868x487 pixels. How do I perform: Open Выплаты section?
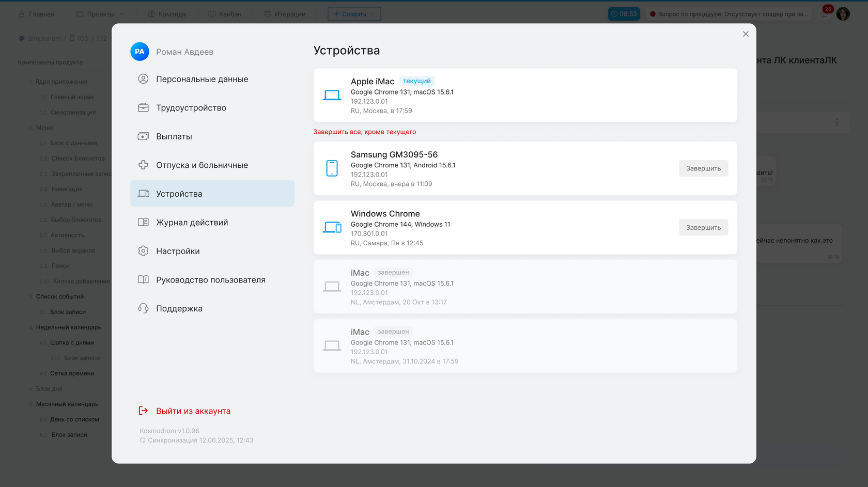(212, 136)
